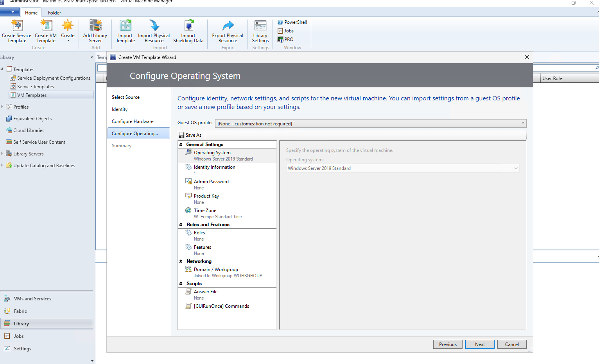Cancel the Create VM Template Wizard
This screenshot has width=599, height=364.
[x=512, y=344]
